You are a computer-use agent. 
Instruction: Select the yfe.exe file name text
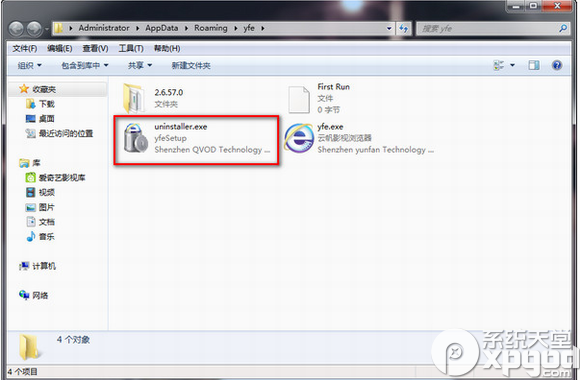330,127
